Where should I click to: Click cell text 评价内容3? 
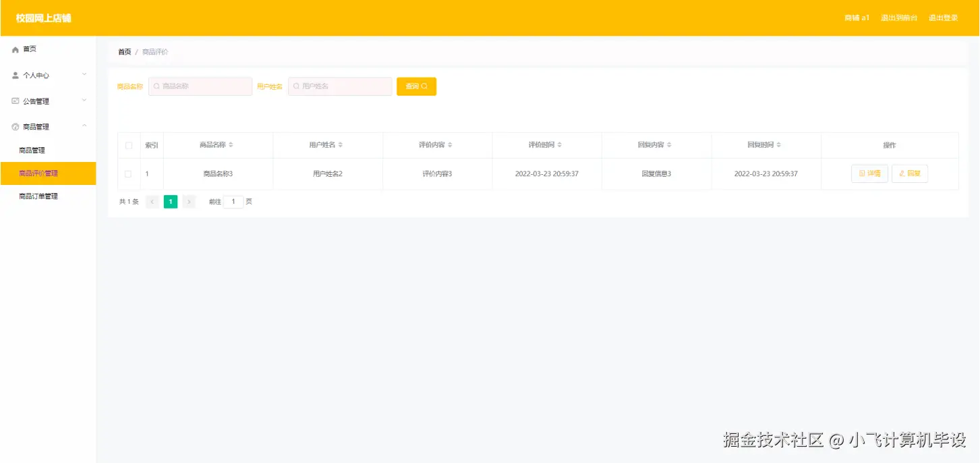(x=437, y=174)
